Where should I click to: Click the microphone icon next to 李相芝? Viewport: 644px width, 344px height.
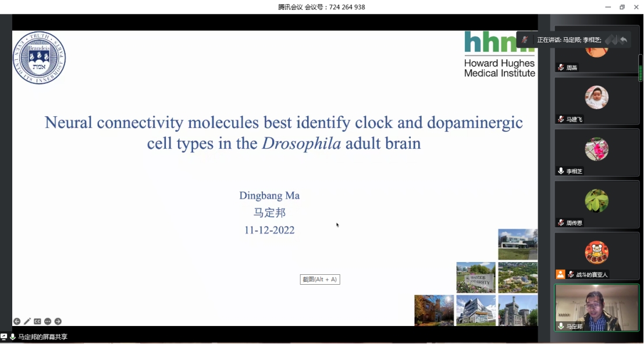coord(561,171)
